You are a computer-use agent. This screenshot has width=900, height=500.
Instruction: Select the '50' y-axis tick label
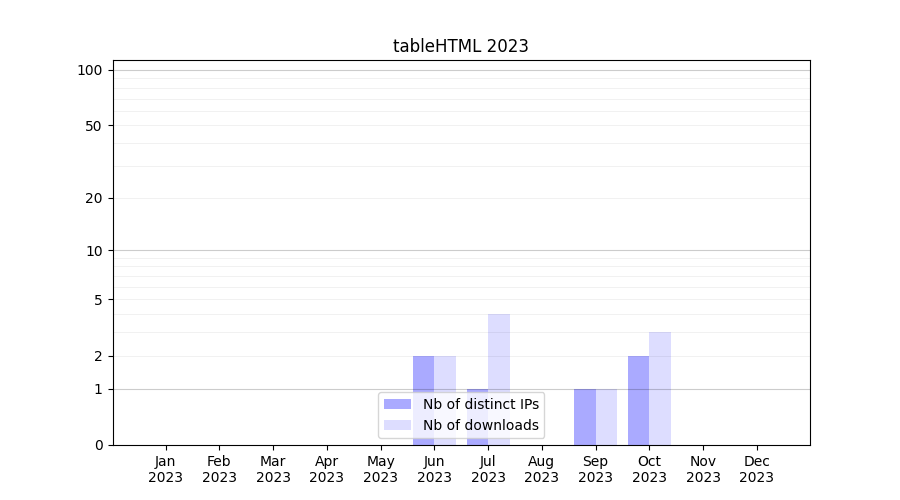click(93, 126)
